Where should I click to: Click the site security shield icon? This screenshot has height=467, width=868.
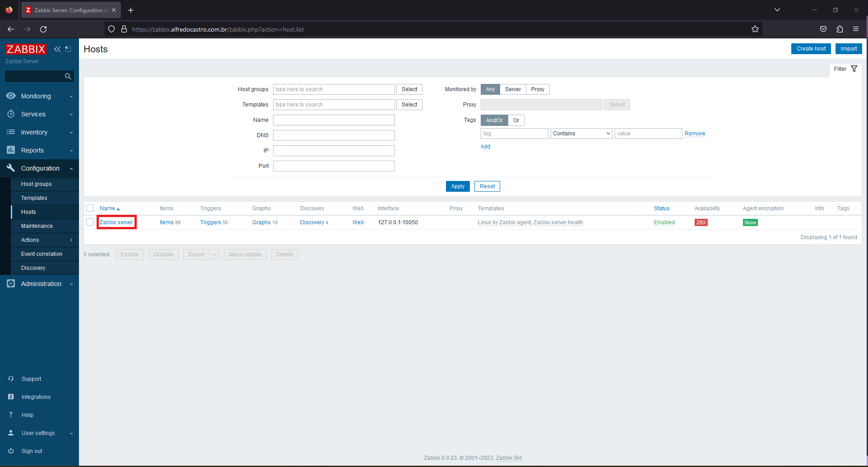pyautogui.click(x=111, y=29)
